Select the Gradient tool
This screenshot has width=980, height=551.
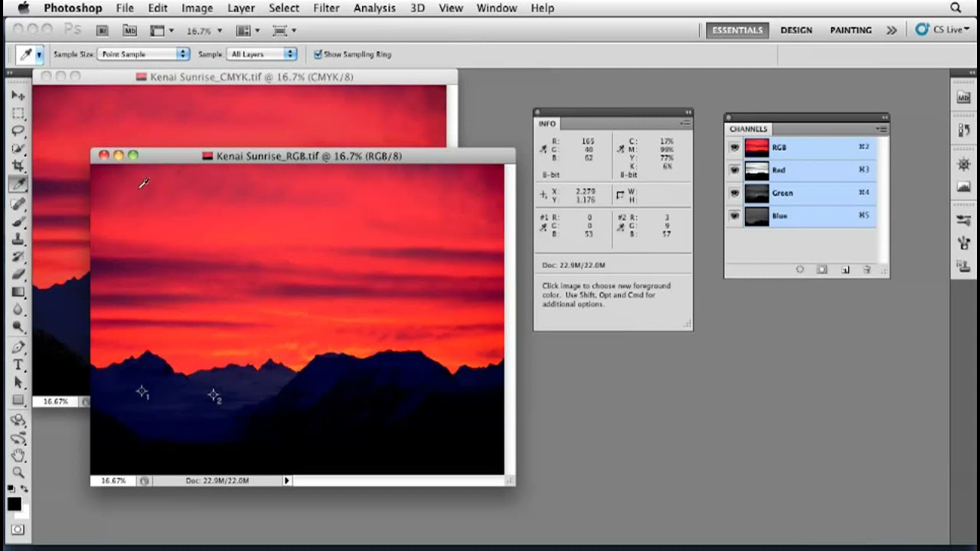[x=18, y=292]
